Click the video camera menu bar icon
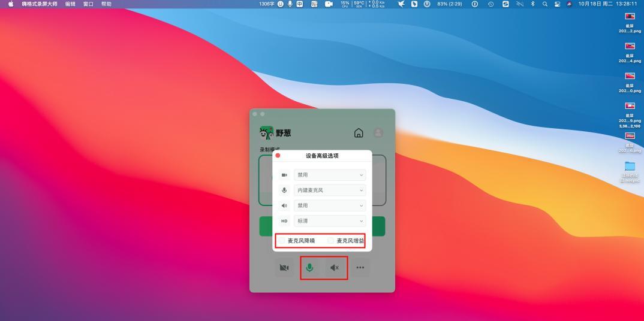This screenshot has height=321, width=644. click(329, 4)
